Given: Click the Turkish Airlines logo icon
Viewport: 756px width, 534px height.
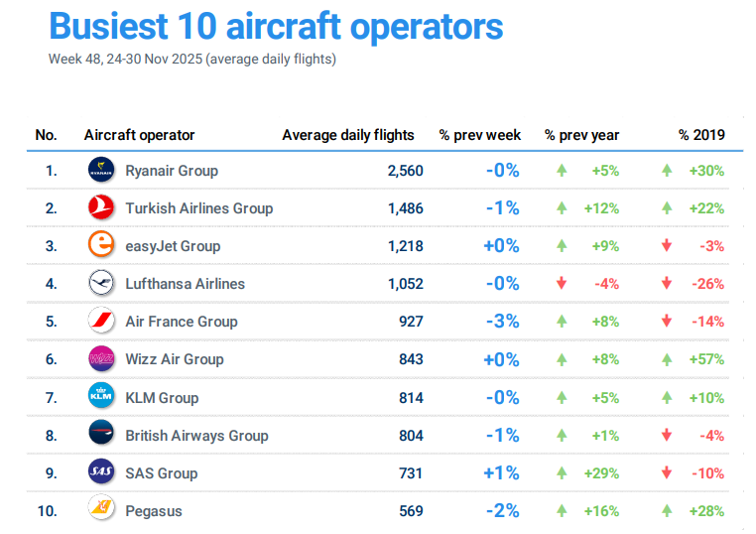Looking at the screenshot, I should [x=101, y=207].
